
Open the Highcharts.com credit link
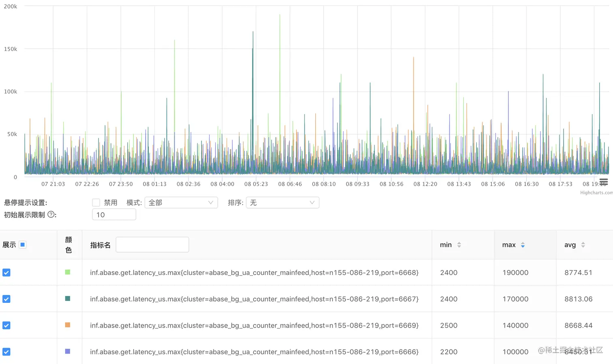pyautogui.click(x=596, y=193)
